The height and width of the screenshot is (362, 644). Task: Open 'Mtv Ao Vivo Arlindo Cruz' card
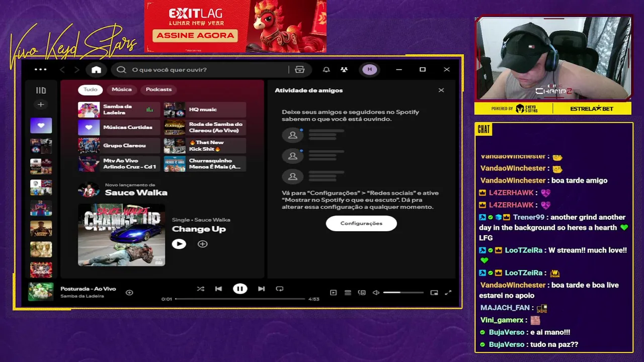coord(119,164)
